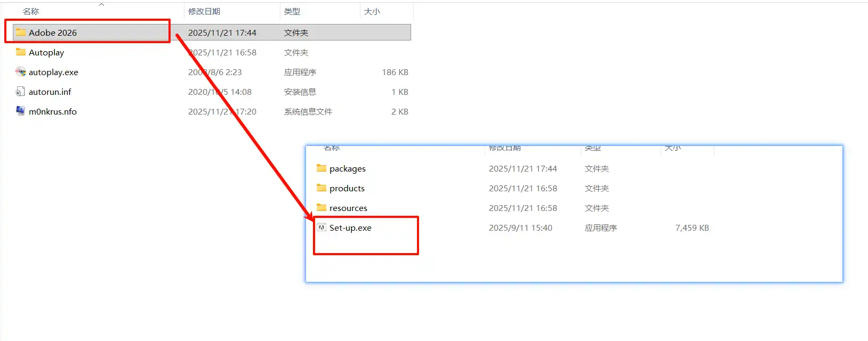Select the packages folder name
Image resolution: width=868 pixels, height=341 pixels.
[x=348, y=168]
